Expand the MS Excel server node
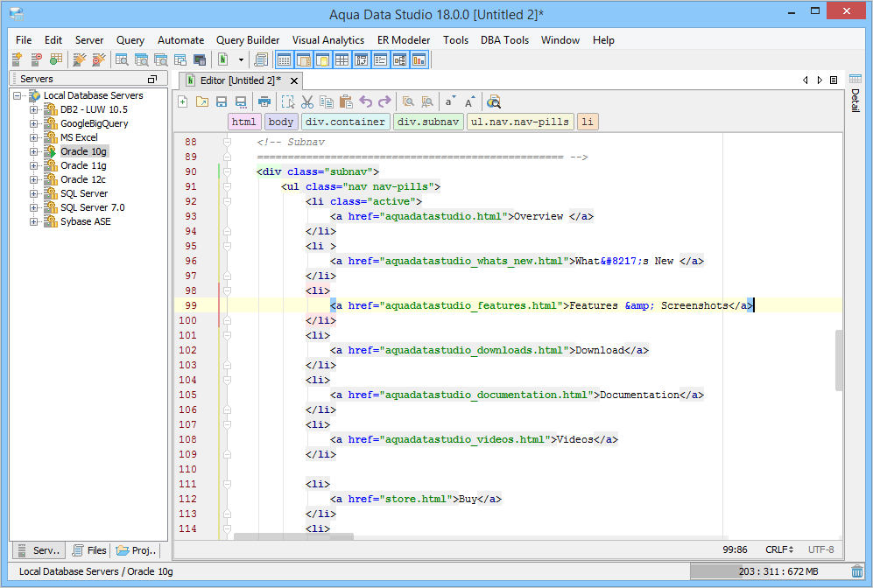Screen dimensions: 873x588 [x=34, y=137]
